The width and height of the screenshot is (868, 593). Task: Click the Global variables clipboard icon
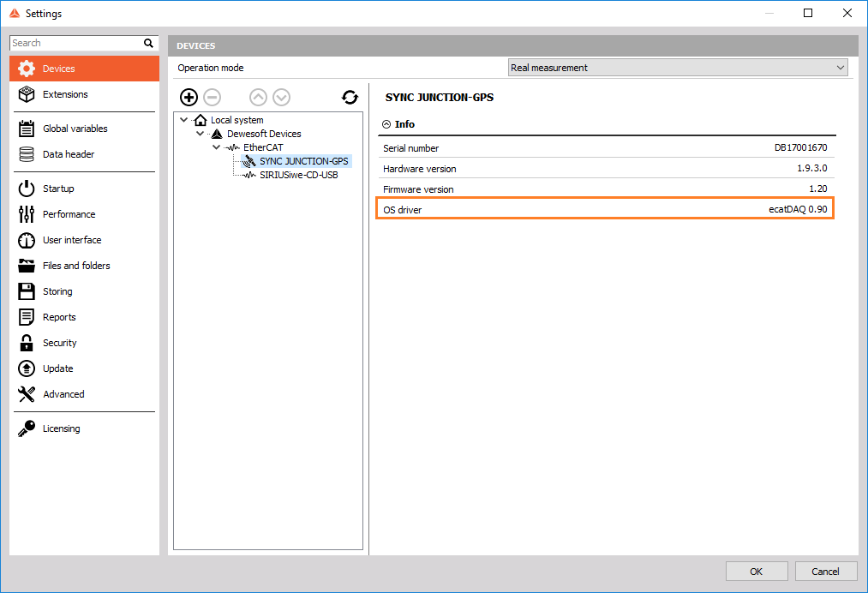click(26, 129)
